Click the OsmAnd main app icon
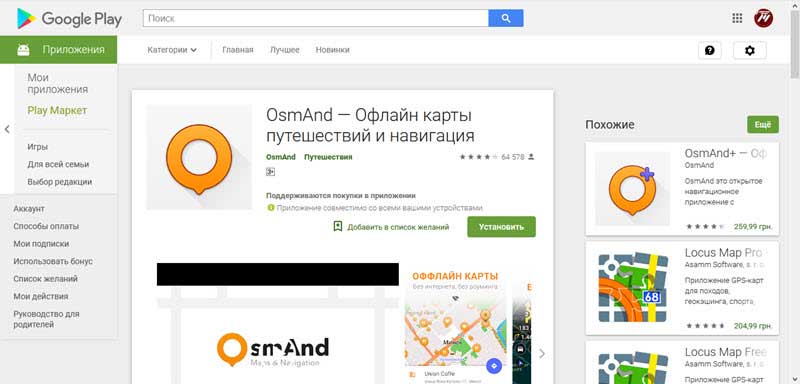The height and width of the screenshot is (384, 800). click(x=199, y=157)
